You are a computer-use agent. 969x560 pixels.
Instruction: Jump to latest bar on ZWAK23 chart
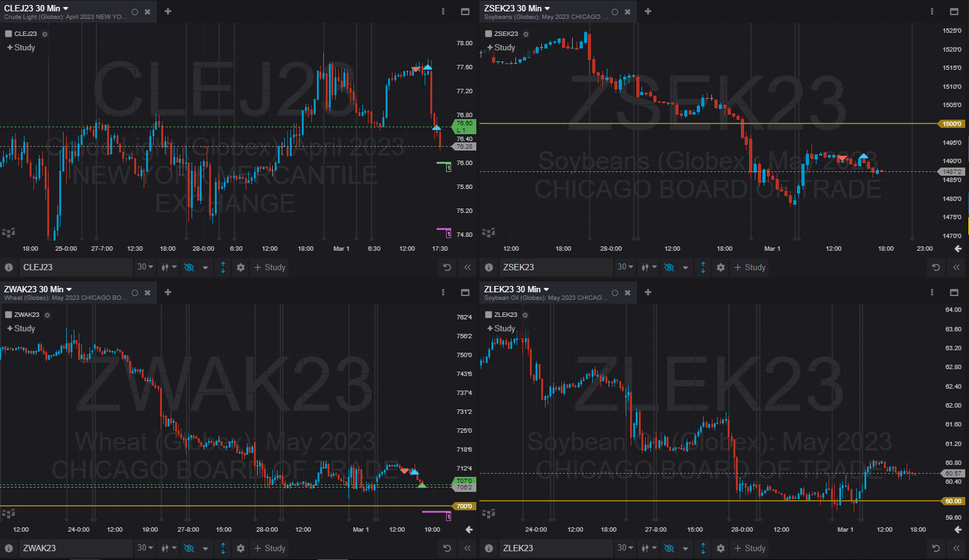469,530
